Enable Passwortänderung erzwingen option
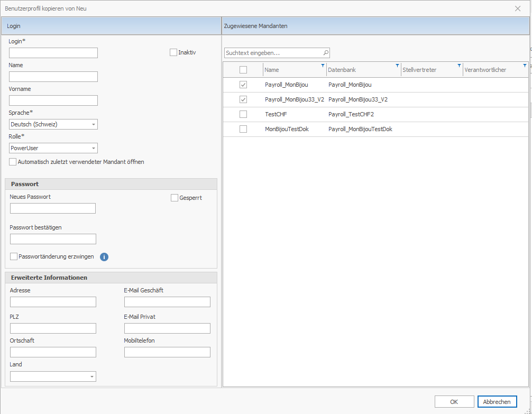Screen dimensions: 532x414 point(14,256)
